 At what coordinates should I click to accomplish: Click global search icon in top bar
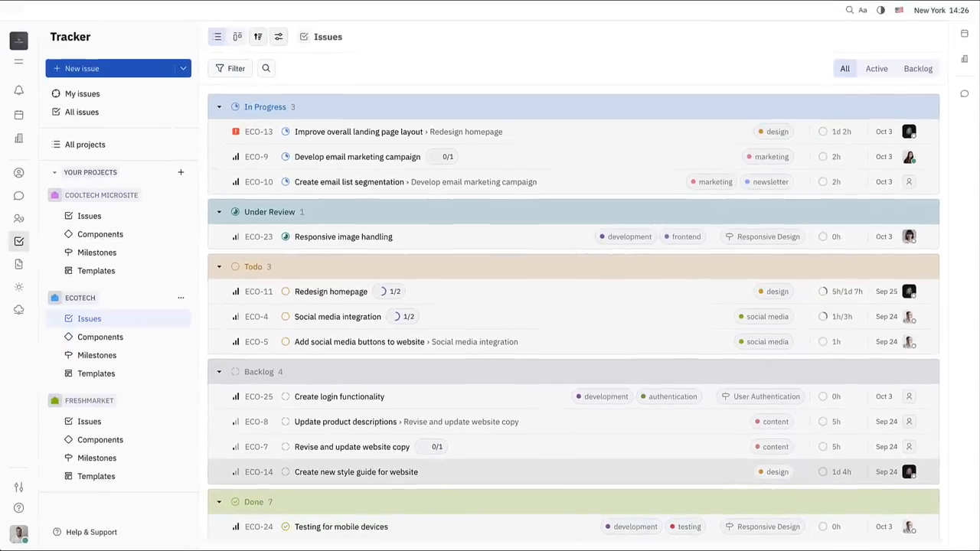pyautogui.click(x=849, y=11)
